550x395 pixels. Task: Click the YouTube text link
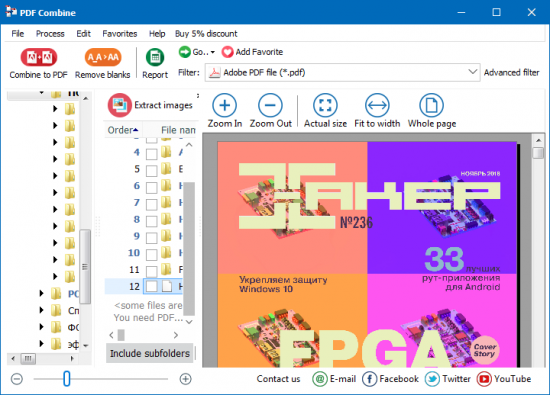512,379
